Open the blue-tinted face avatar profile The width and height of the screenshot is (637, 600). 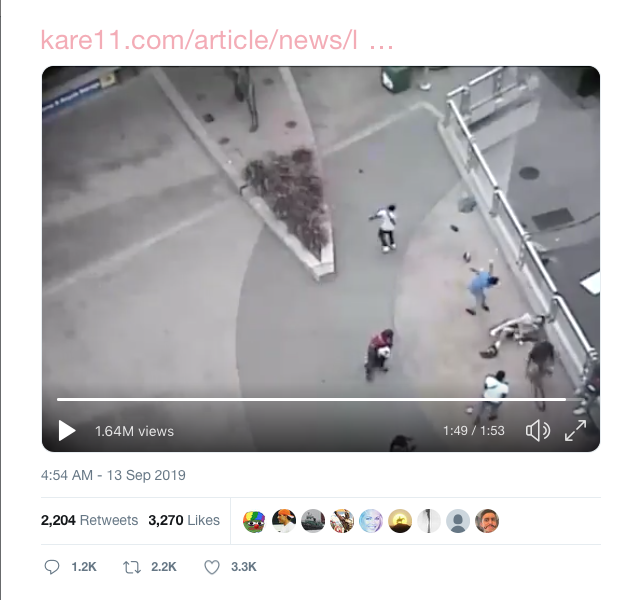pyautogui.click(x=371, y=521)
